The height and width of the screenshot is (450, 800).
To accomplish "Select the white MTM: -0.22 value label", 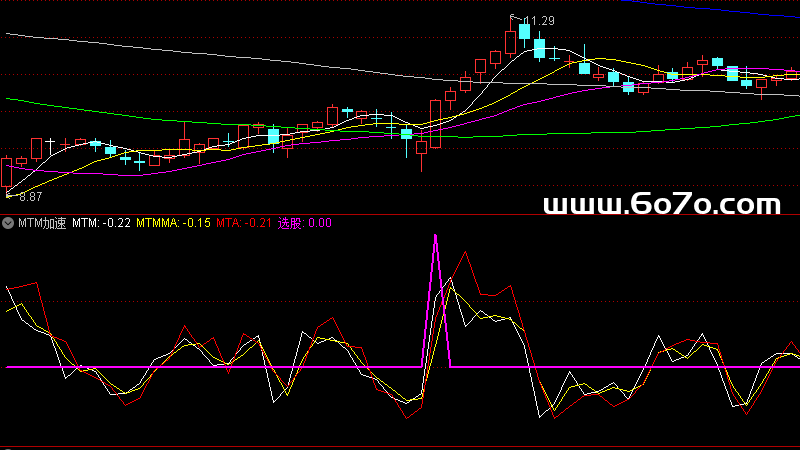I will pyautogui.click(x=102, y=224).
